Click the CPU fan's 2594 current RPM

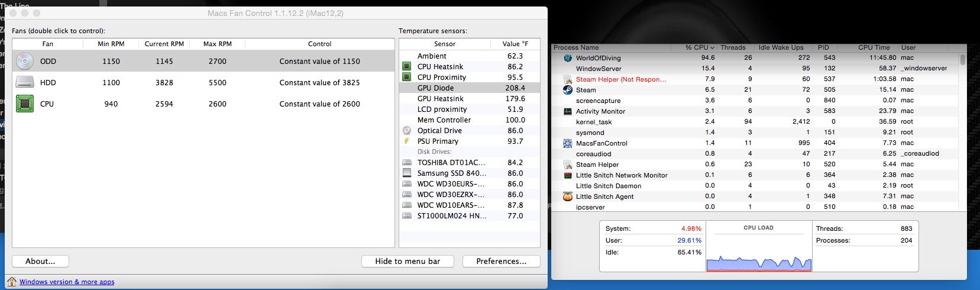[x=164, y=104]
